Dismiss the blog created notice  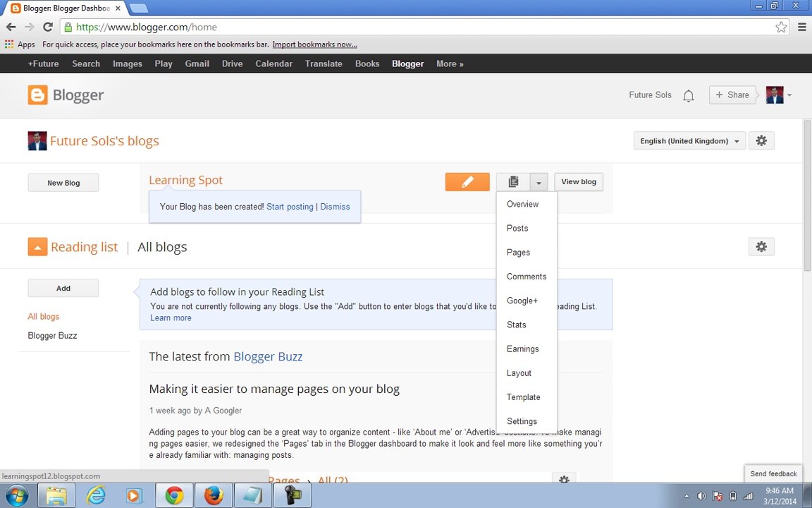point(335,206)
